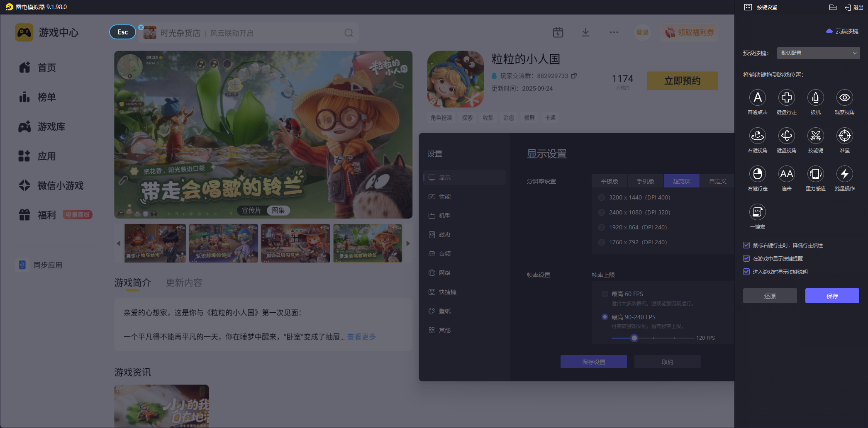Open the downloads arrow icon

(585, 32)
